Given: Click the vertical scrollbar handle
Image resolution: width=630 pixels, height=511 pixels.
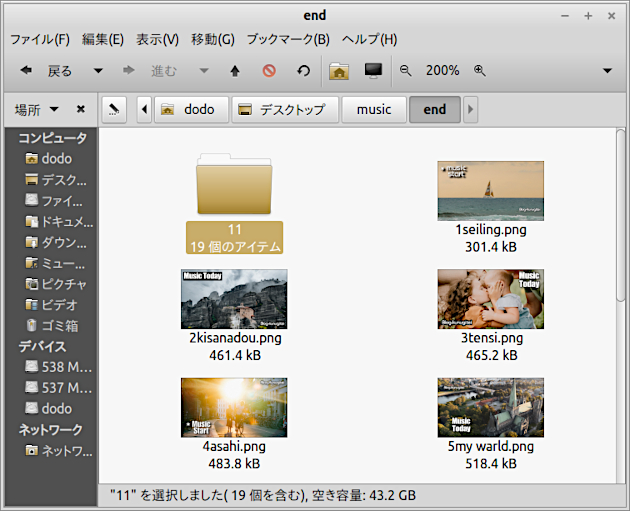Looking at the screenshot, I should [621, 215].
